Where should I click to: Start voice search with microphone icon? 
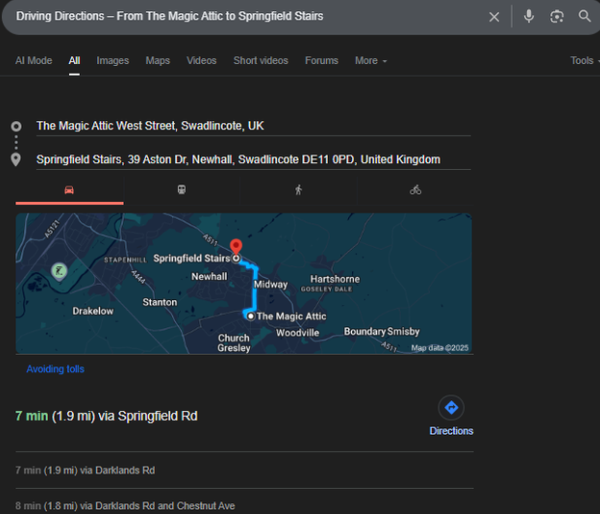[529, 16]
